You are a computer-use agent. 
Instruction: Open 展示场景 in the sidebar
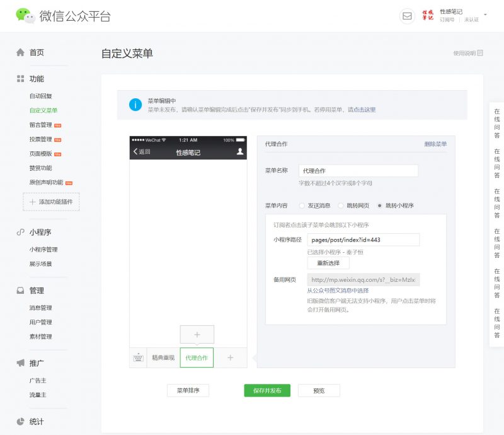pyautogui.click(x=40, y=264)
